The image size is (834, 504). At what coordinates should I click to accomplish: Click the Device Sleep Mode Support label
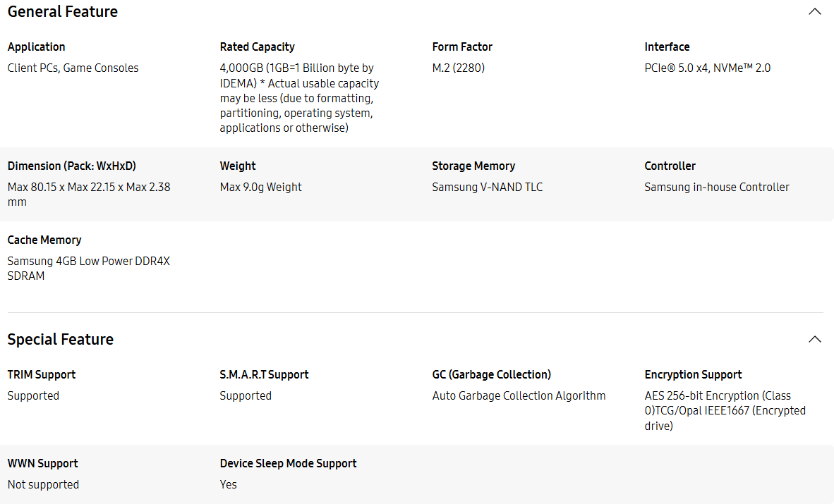288,463
